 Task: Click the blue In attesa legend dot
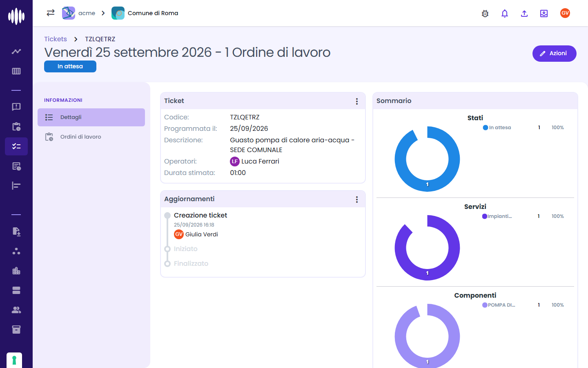click(486, 128)
